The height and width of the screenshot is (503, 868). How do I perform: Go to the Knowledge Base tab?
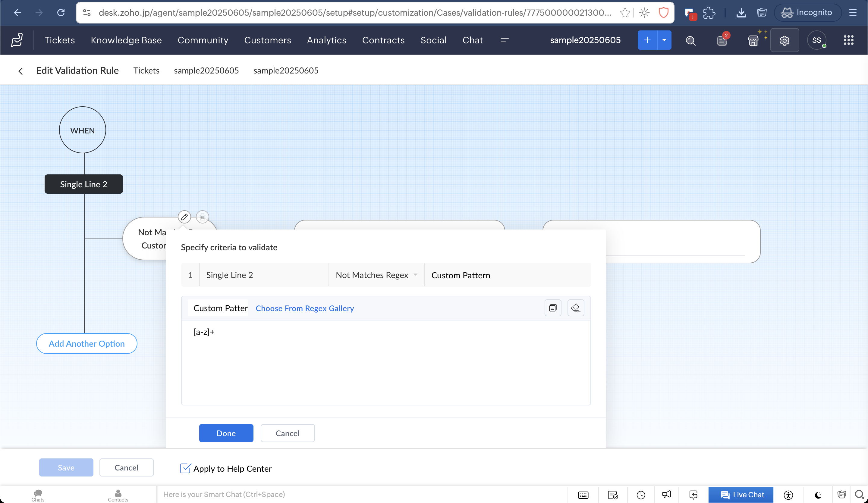[126, 40]
